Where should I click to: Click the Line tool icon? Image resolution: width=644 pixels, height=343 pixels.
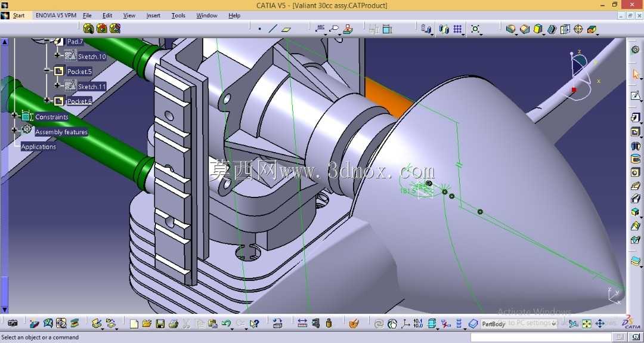pos(273,29)
